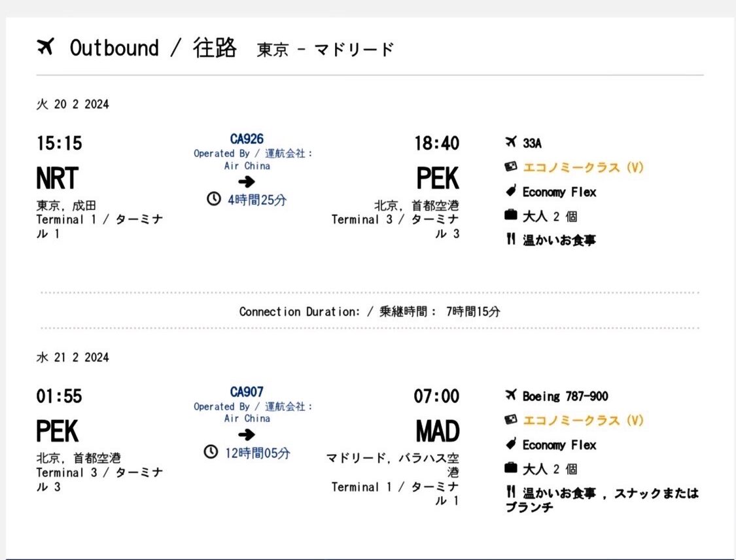Click the first エコノミークラス (V) fare link

tap(583, 167)
